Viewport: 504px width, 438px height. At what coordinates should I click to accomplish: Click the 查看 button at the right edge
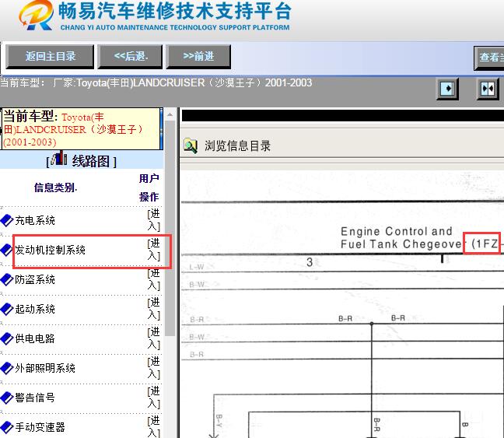[489, 58]
